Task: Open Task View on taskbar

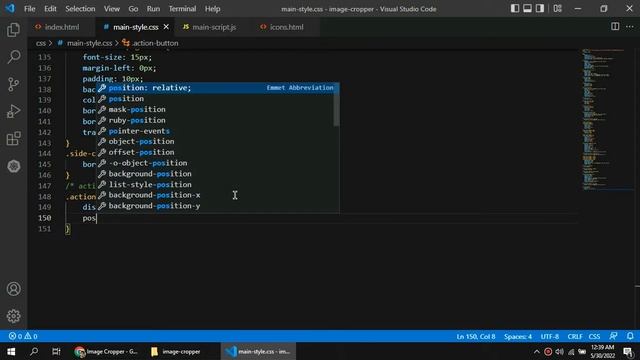Action: (56, 351)
